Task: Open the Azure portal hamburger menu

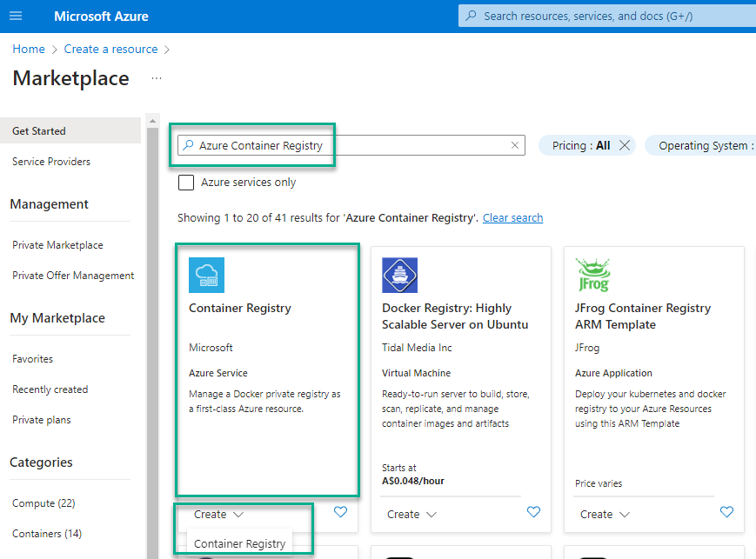Action: coord(16,16)
